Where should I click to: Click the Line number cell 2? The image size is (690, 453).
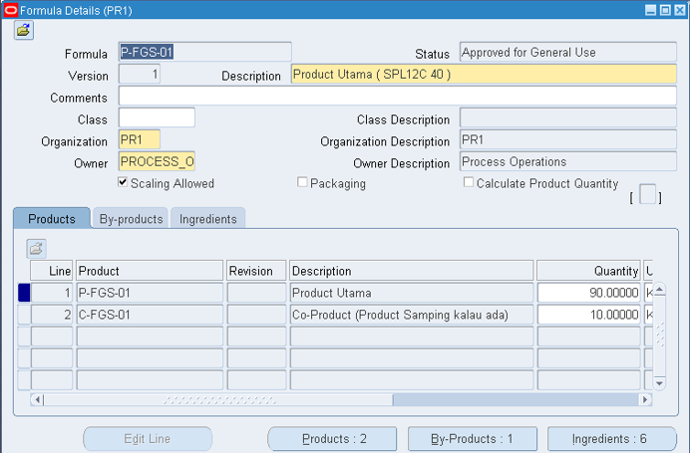(52, 315)
